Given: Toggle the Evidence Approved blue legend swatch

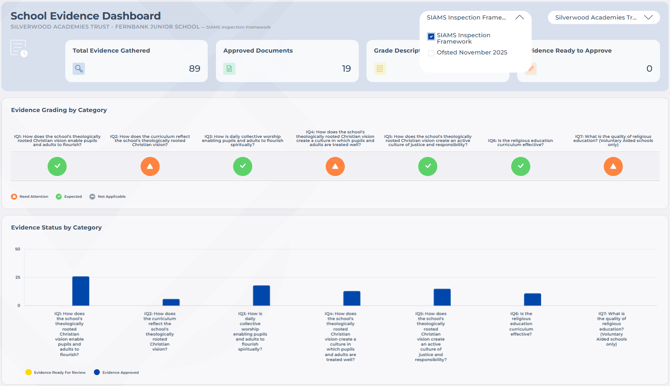Looking at the screenshot, I should click(x=97, y=372).
